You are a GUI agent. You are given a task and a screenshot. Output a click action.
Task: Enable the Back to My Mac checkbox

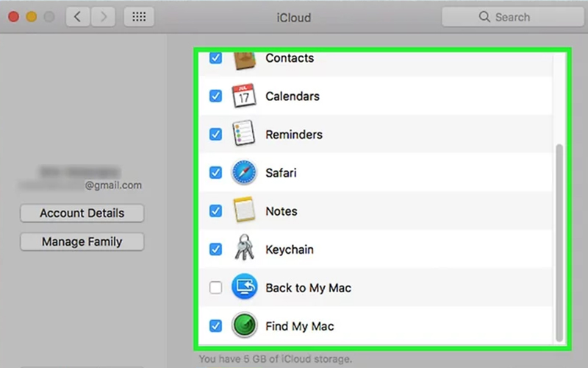coord(215,288)
